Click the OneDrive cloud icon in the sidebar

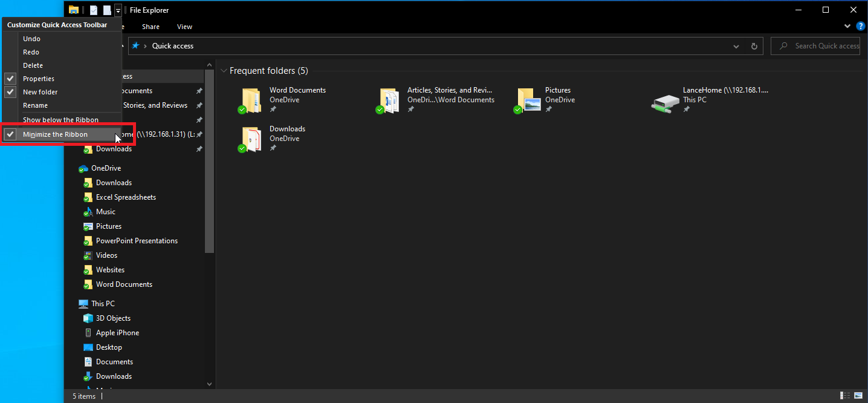pyautogui.click(x=83, y=168)
